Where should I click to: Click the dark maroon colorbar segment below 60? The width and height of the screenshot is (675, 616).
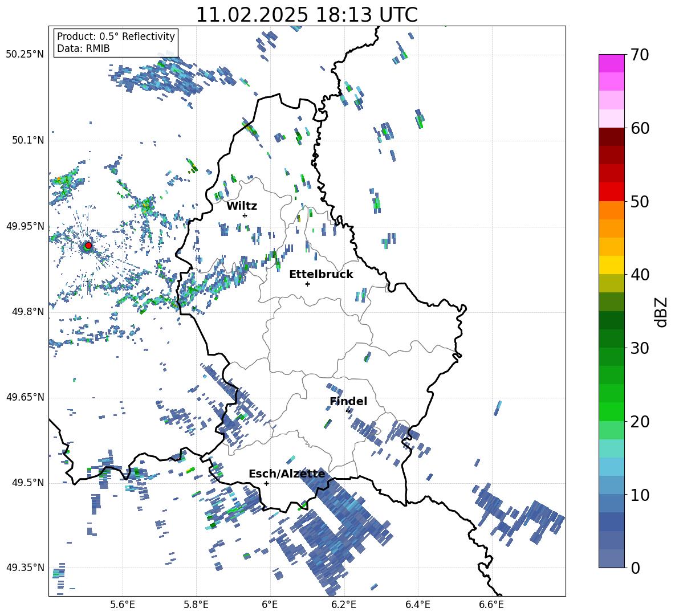click(x=611, y=137)
